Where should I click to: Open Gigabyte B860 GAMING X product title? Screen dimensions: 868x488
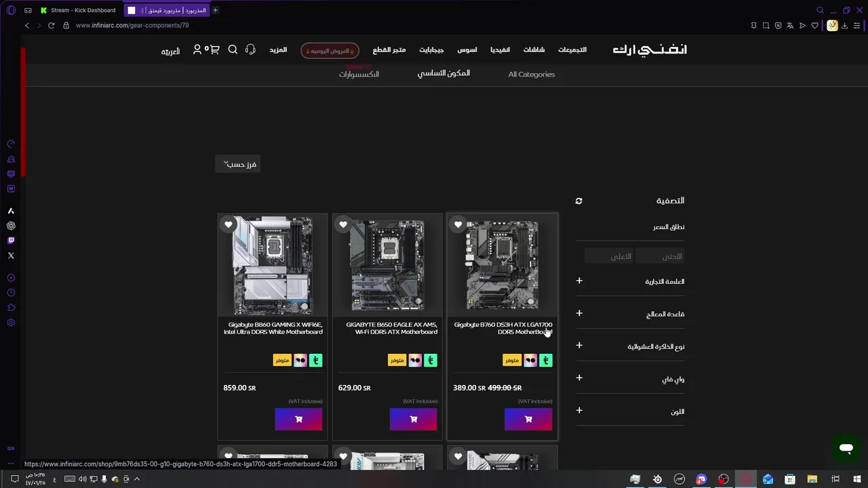[273, 328]
